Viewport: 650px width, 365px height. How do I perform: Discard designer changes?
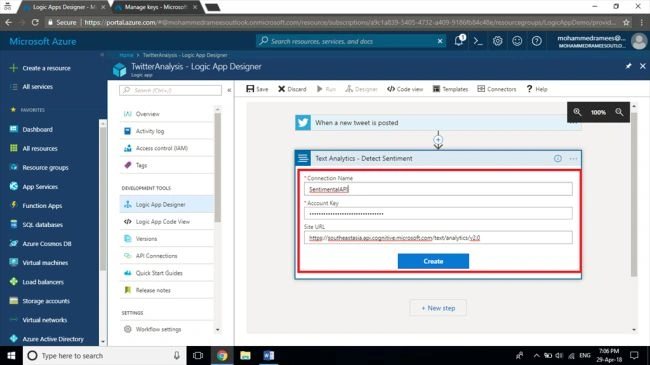coord(292,89)
